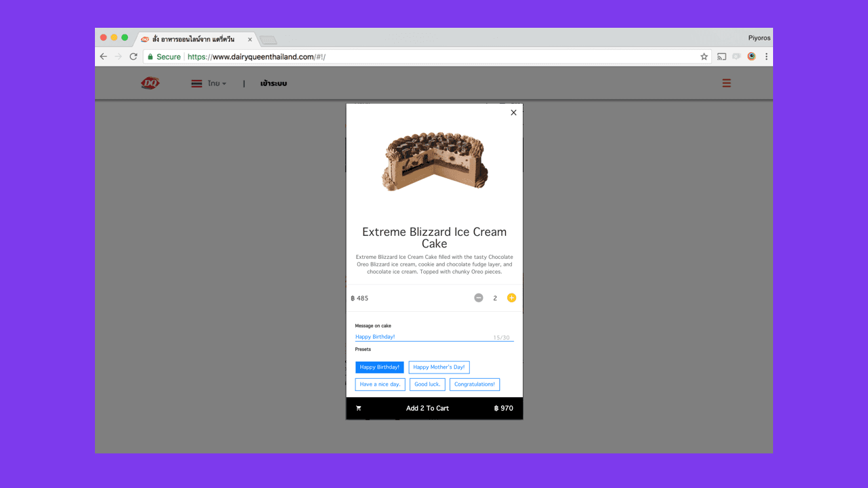
Task: Close the cake product dialog
Action: tap(513, 113)
